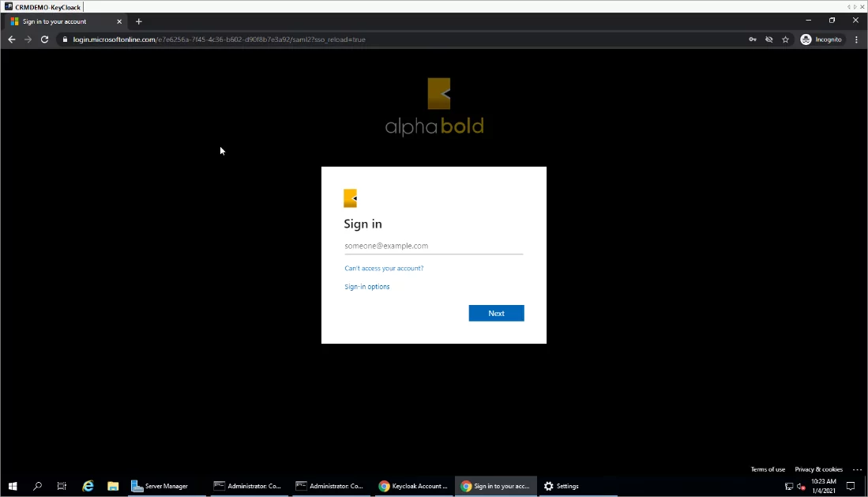
Task: Click the third-party cookie blocked eye icon
Action: [769, 40]
